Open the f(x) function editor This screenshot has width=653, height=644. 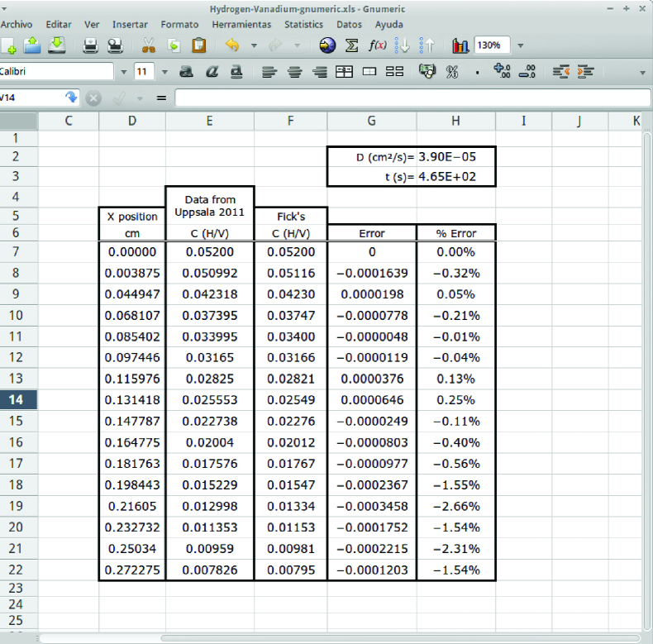[x=377, y=45]
